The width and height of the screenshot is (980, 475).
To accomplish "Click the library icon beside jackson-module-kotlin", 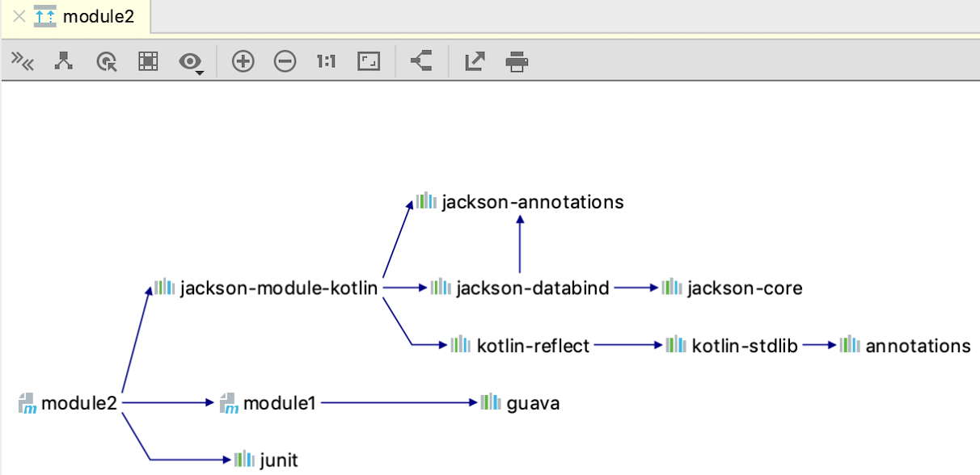I will click(164, 287).
